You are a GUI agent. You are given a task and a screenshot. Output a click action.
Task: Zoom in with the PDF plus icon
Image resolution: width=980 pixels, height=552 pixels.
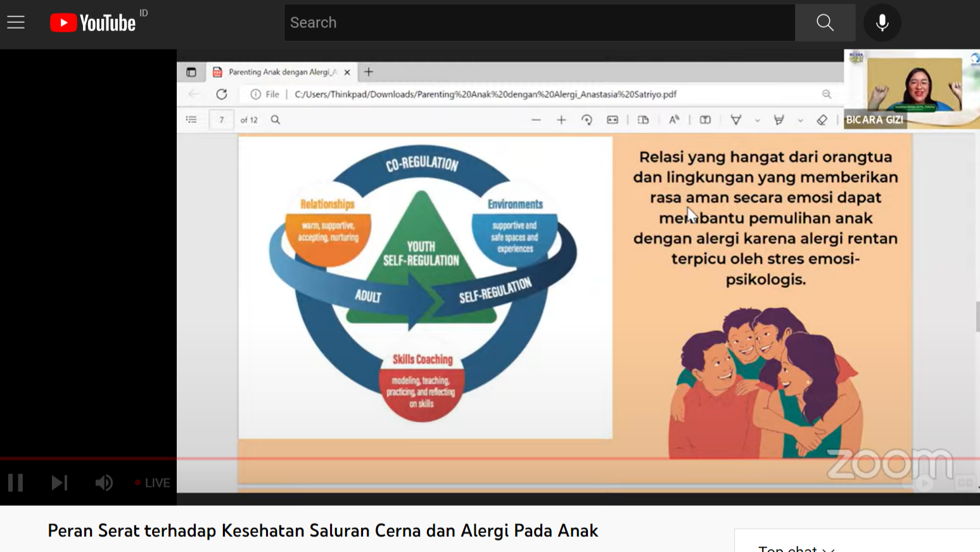(561, 120)
